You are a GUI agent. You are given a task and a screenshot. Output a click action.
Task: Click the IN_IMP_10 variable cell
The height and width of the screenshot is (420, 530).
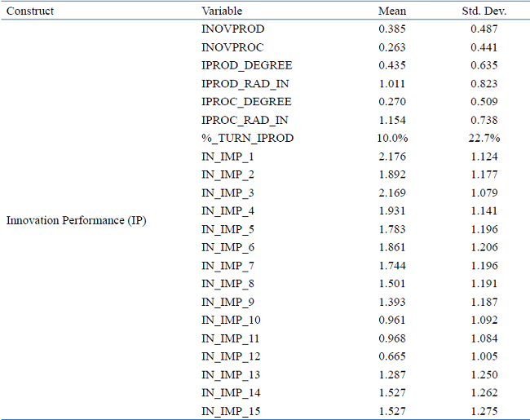231,320
